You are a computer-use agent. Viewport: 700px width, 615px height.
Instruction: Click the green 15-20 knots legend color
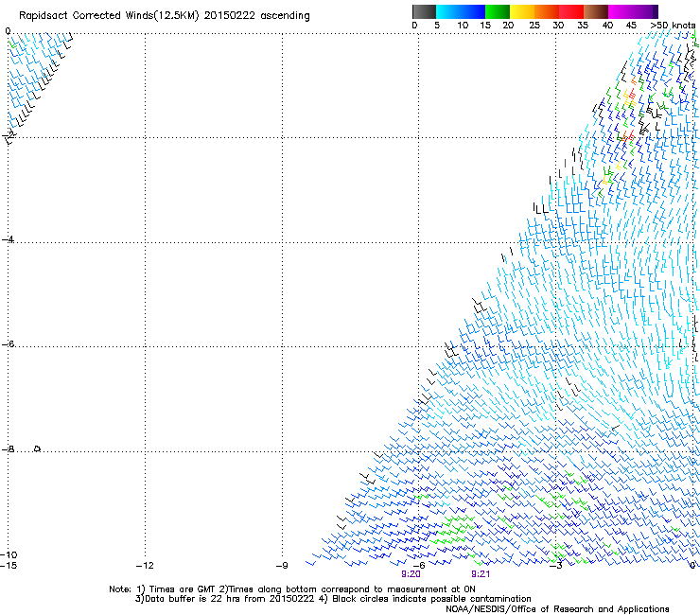[x=498, y=11]
